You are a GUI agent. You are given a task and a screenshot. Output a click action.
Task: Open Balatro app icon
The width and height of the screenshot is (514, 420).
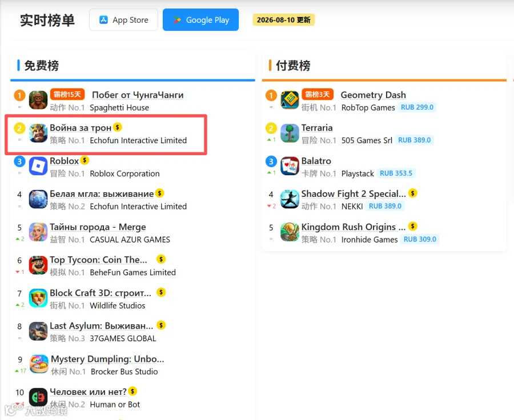click(x=290, y=166)
